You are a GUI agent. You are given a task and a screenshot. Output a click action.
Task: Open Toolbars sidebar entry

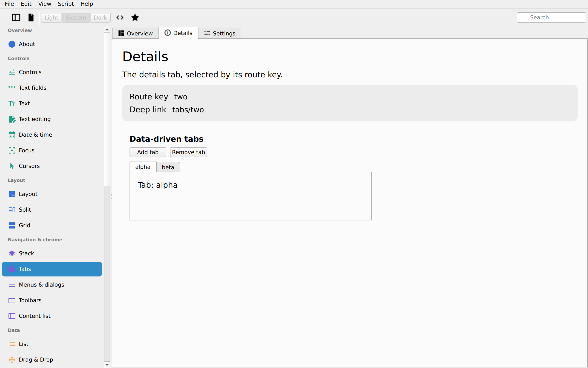(52, 300)
